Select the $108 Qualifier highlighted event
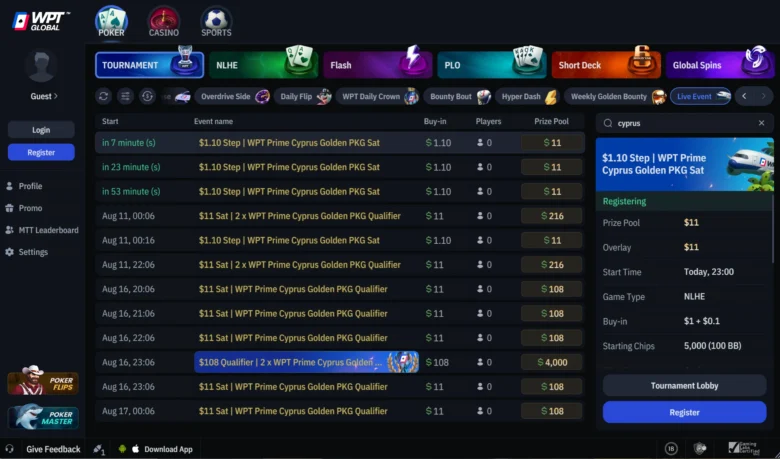This screenshot has height=459, width=780. (306, 362)
